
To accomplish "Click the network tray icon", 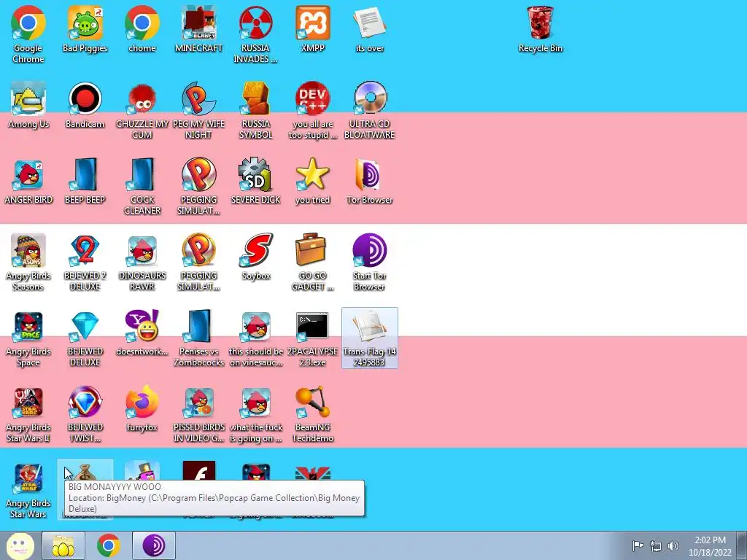I will point(656,545).
